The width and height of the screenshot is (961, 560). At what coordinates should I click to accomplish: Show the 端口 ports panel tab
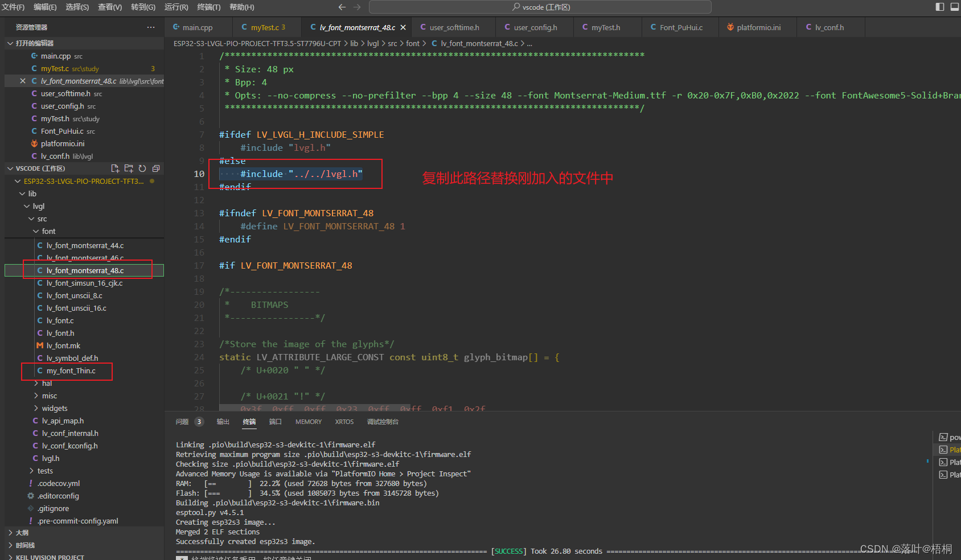tap(276, 422)
